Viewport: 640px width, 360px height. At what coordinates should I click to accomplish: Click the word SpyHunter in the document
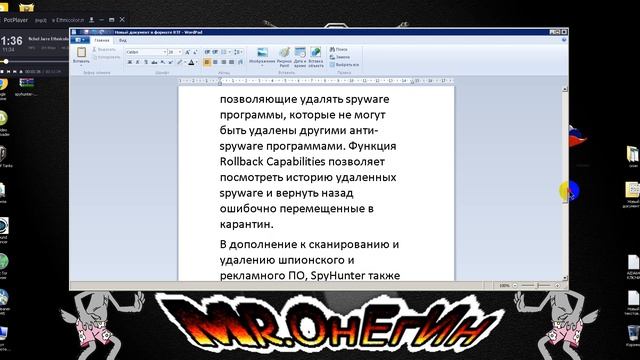click(x=338, y=276)
